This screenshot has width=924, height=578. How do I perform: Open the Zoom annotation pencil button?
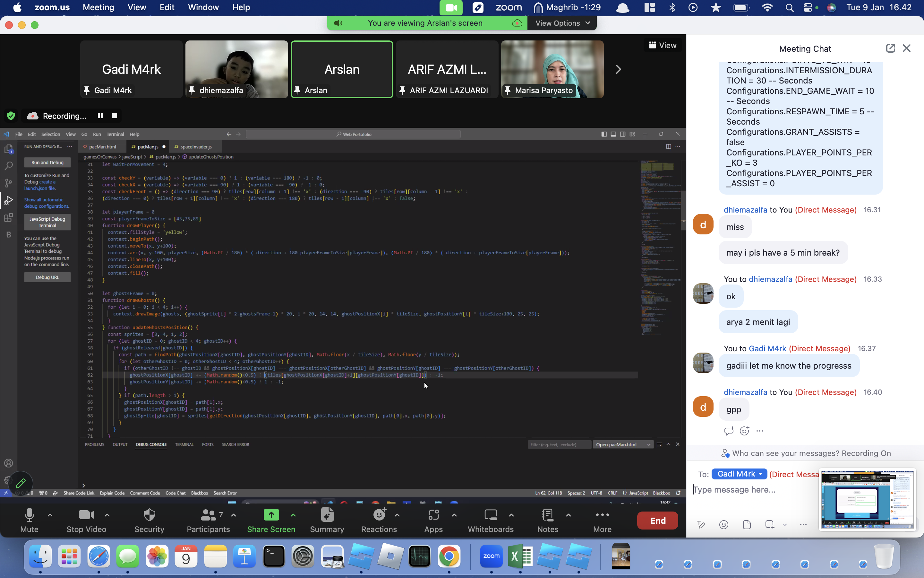pos(21,483)
